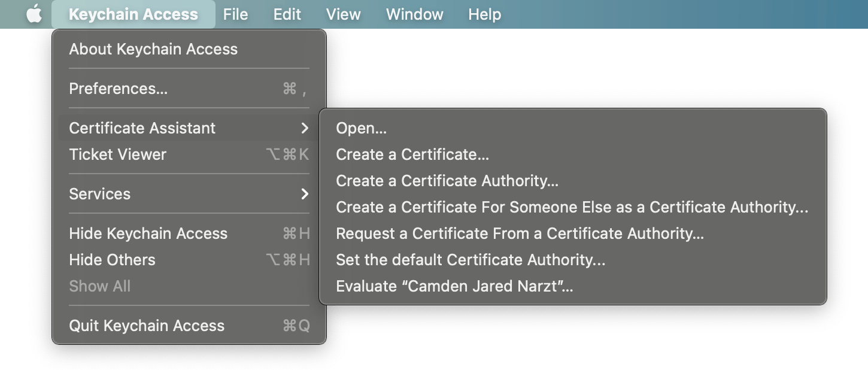
Task: Request a Certificate From a Certificate Authority
Action: coord(520,233)
